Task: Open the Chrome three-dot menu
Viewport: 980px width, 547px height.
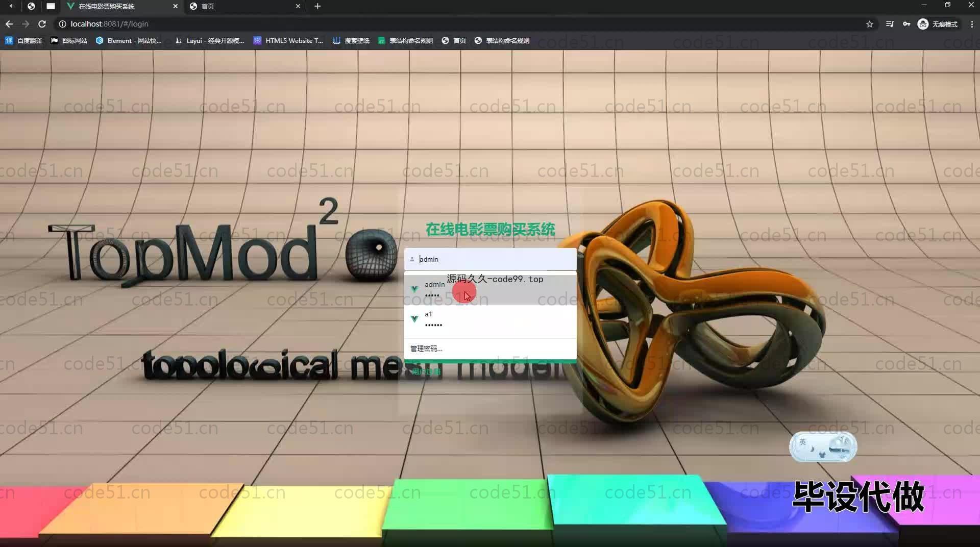Action: [972, 24]
